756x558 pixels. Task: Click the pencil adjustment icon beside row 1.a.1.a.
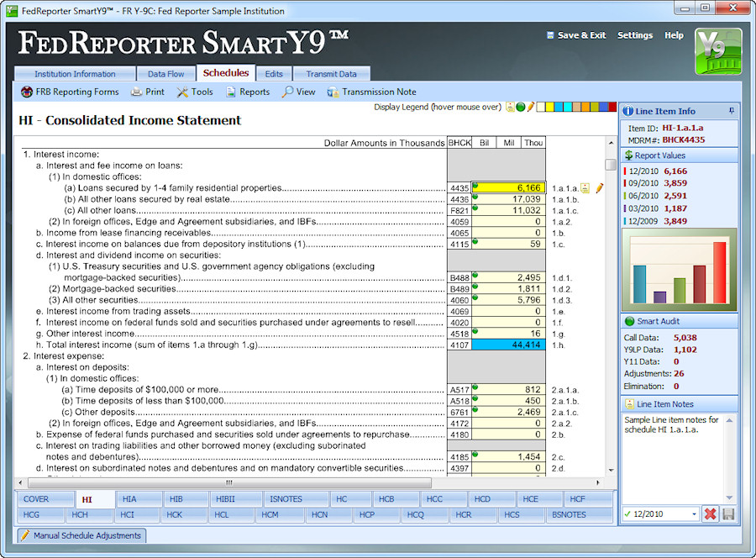pyautogui.click(x=599, y=187)
